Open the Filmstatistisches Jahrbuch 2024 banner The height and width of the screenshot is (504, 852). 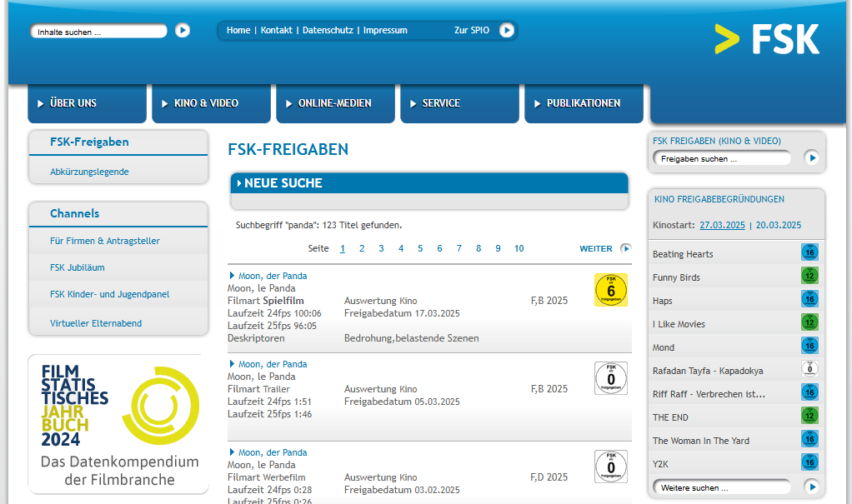pyautogui.click(x=118, y=424)
